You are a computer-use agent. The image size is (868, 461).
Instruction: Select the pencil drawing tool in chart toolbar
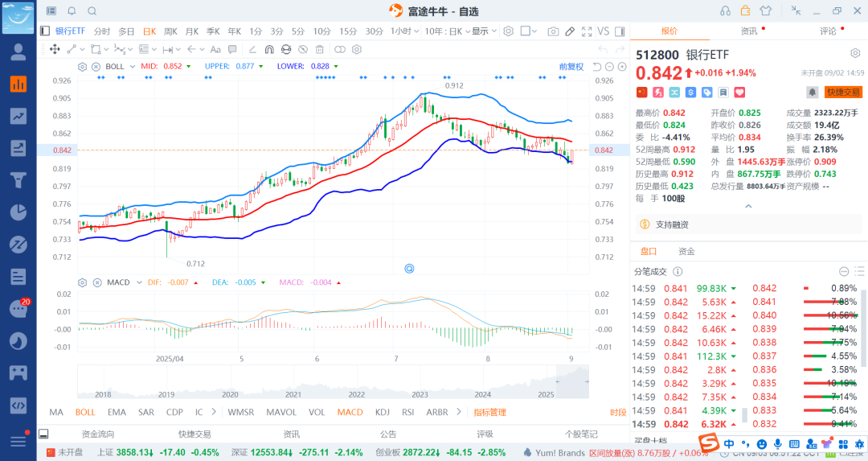tap(570, 31)
